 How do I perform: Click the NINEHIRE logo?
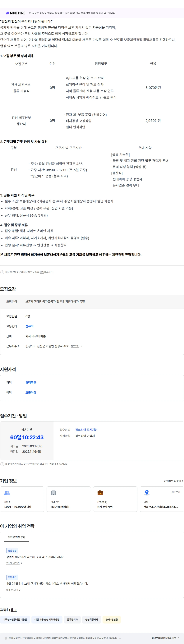(x=16, y=13)
